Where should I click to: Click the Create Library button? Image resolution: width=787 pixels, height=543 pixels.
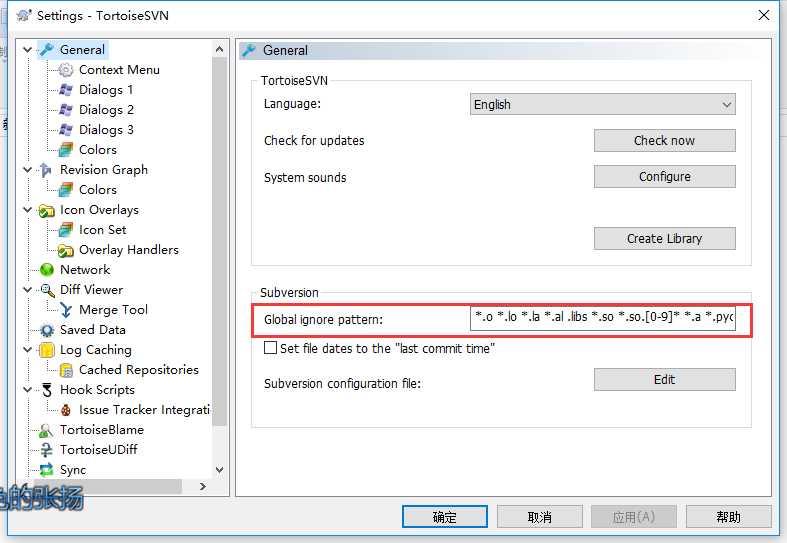pyautogui.click(x=665, y=238)
